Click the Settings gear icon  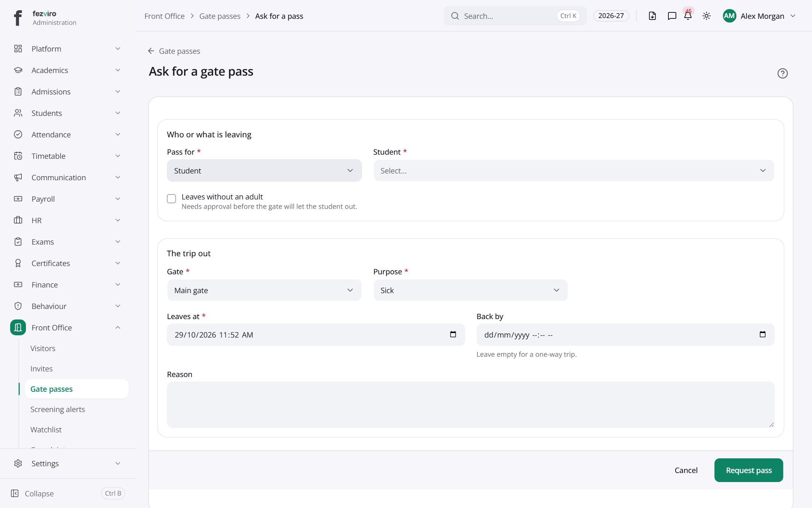(18, 463)
